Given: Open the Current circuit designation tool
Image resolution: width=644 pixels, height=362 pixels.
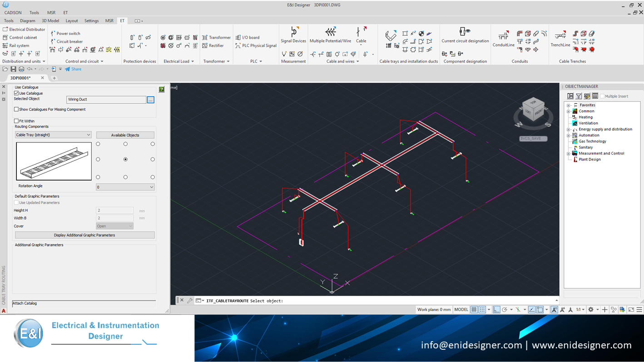Looking at the screenshot, I should [x=465, y=32].
